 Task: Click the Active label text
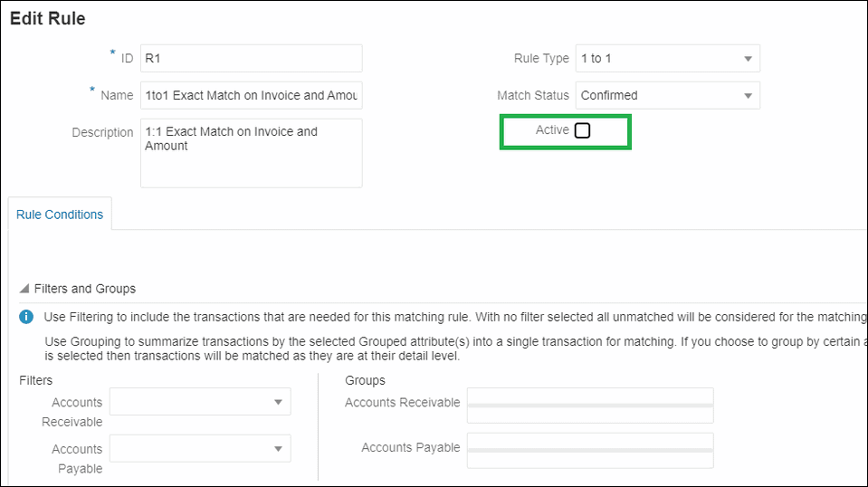pyautogui.click(x=552, y=130)
